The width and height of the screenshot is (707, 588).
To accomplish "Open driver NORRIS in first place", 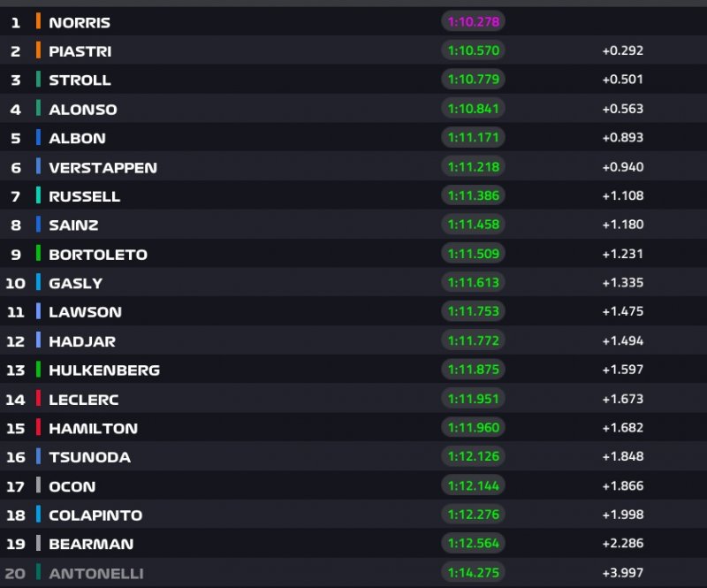I will point(80,22).
